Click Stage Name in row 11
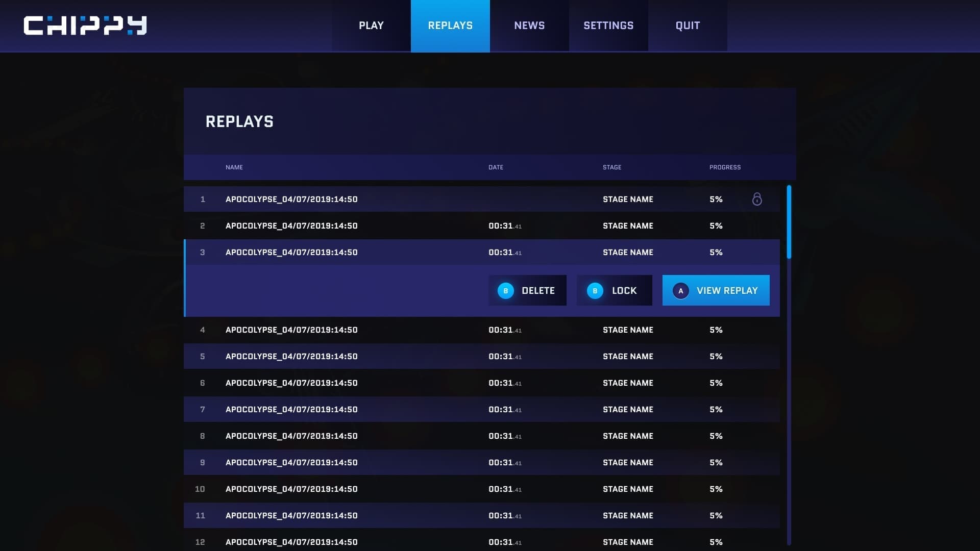980x551 pixels. 628,515
